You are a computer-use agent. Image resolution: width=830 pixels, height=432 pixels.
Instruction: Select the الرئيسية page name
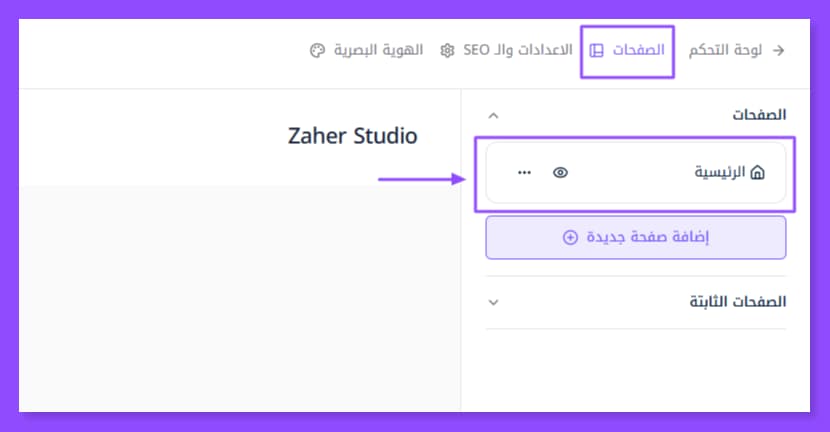720,173
